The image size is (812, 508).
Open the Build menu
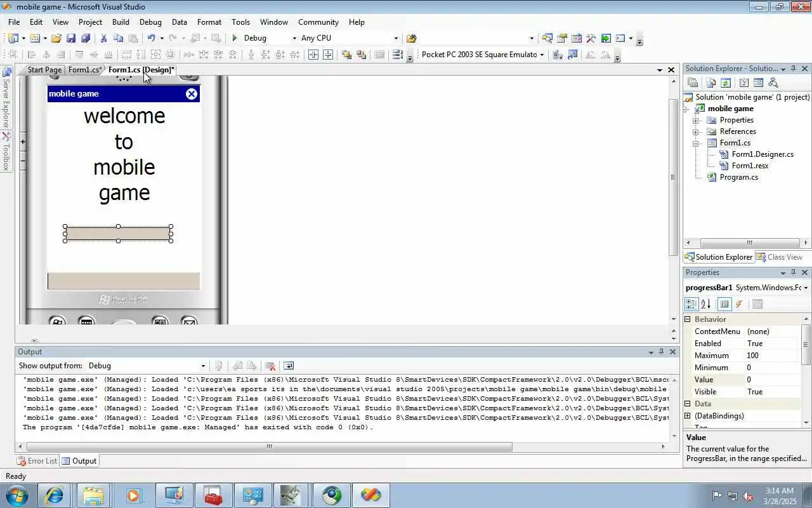pos(121,22)
